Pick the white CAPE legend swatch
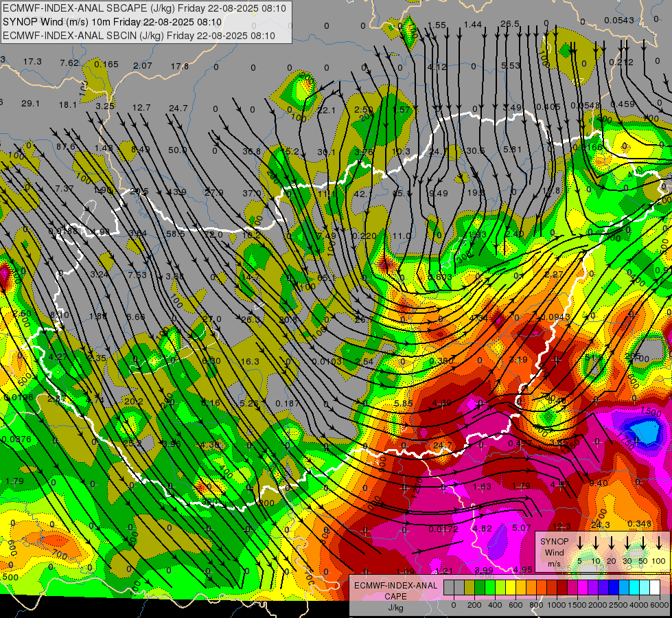 click(x=654, y=588)
